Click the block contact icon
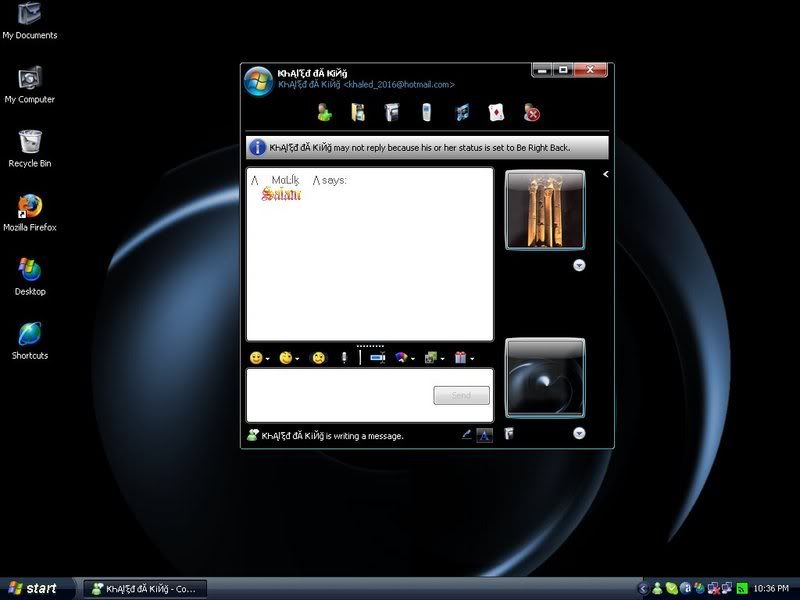This screenshot has height=600, width=800. tap(532, 113)
